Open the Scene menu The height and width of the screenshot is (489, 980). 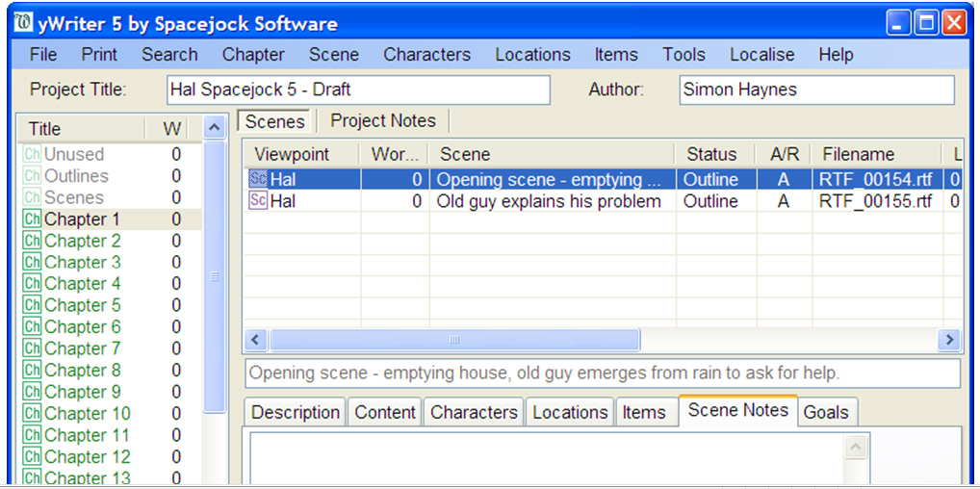(x=334, y=55)
